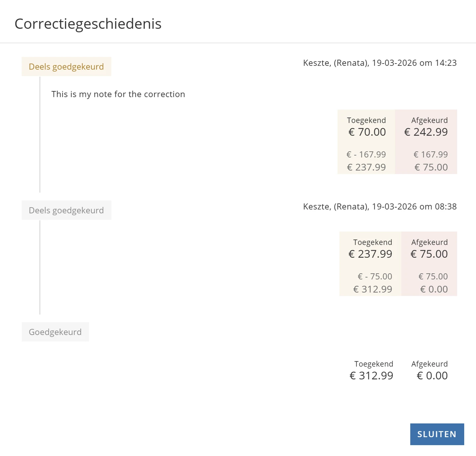The image size is (476, 456).
Task: Click the large Afgekeurd € 0.00 amount
Action: [432, 376]
